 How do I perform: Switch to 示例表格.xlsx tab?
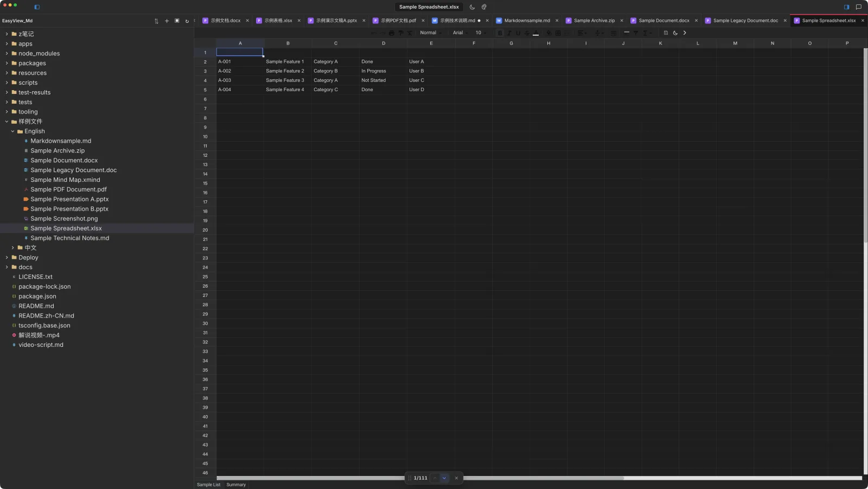278,21
